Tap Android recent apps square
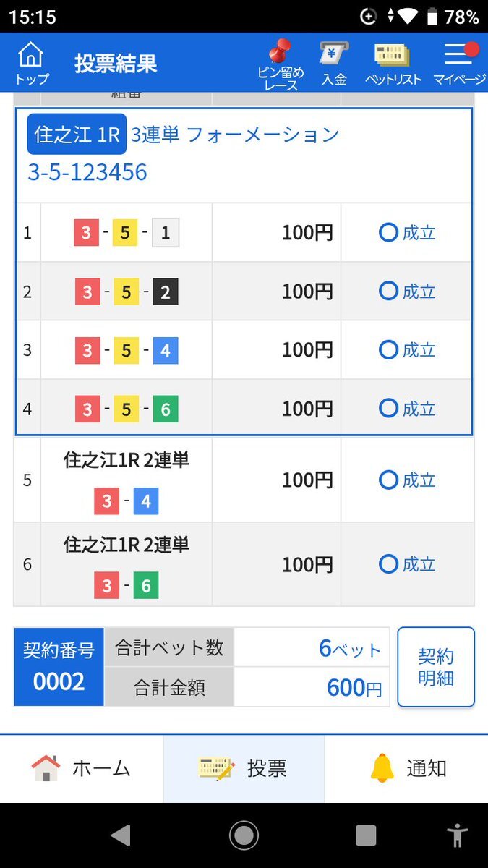This screenshot has height=868, width=488. point(366,835)
